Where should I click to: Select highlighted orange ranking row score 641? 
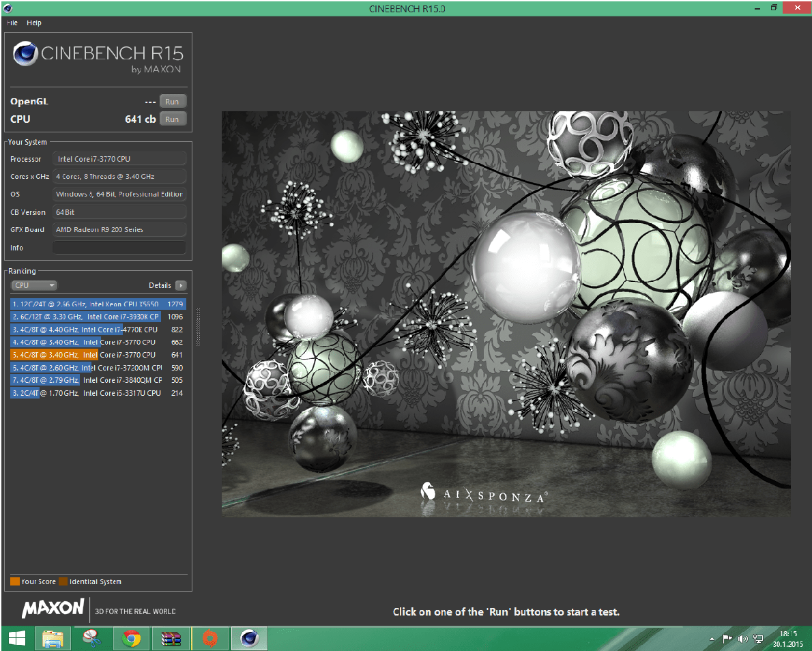pos(98,355)
